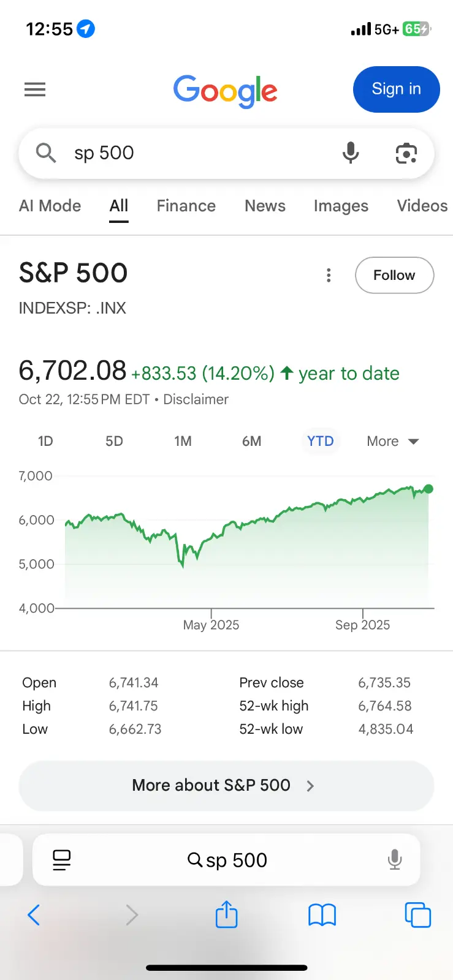Go back with Safari's back arrow
Viewport: 453px width, 980px height.
click(34, 915)
